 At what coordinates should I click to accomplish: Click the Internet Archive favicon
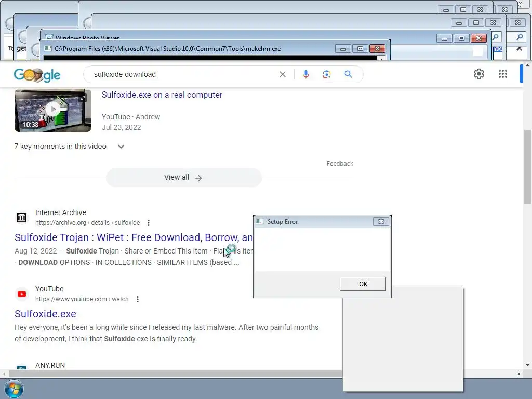tap(22, 218)
